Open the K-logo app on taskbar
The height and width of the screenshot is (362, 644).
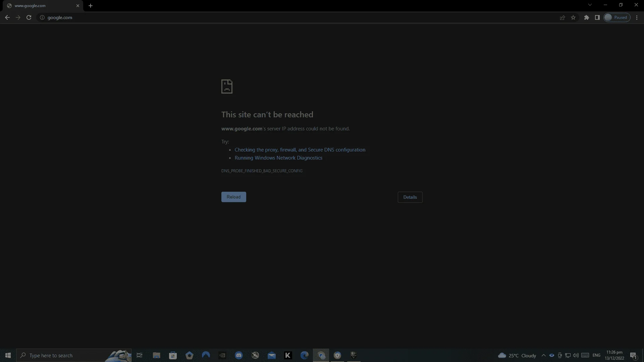point(288,355)
